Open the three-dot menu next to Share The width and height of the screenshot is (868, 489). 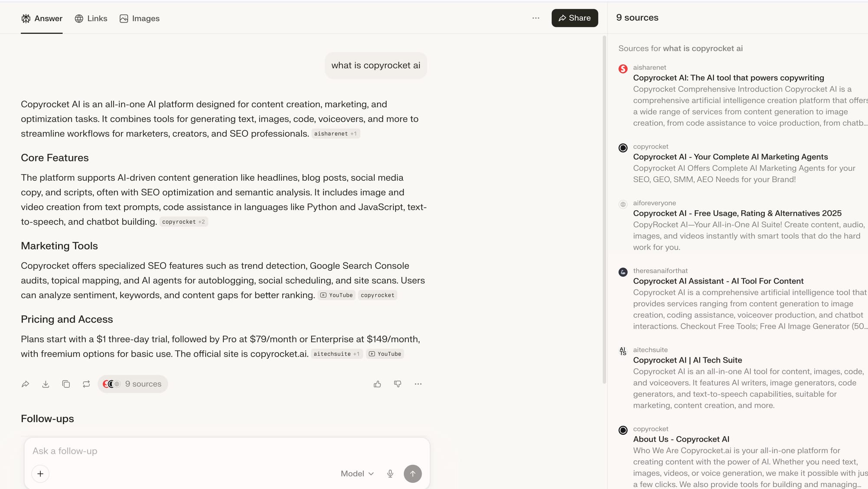coord(536,18)
